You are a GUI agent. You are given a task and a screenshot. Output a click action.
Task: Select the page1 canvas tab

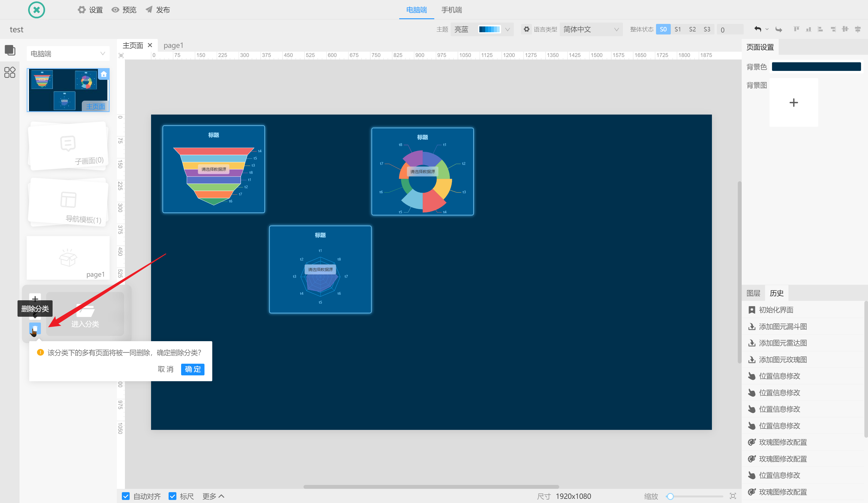pyautogui.click(x=173, y=45)
